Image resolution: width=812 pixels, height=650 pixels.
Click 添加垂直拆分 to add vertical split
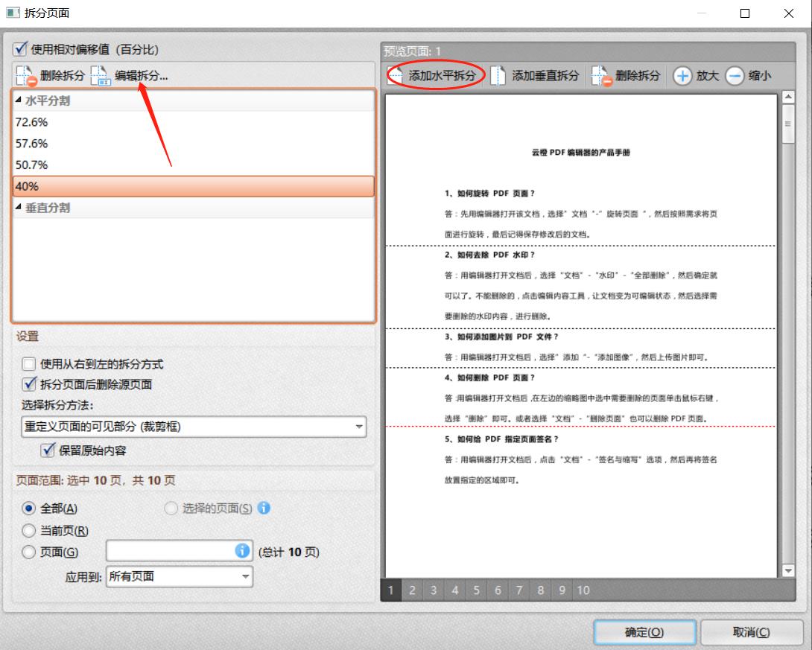[535, 75]
